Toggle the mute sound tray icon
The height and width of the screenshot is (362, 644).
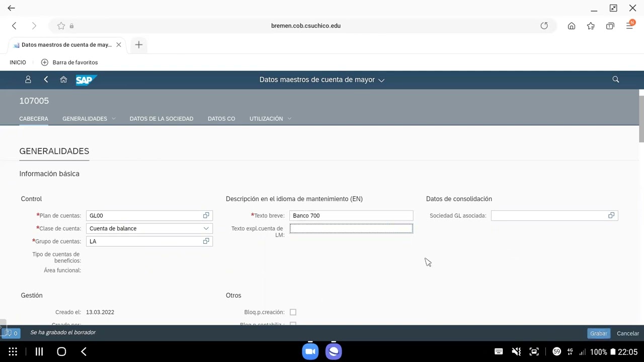click(516, 352)
